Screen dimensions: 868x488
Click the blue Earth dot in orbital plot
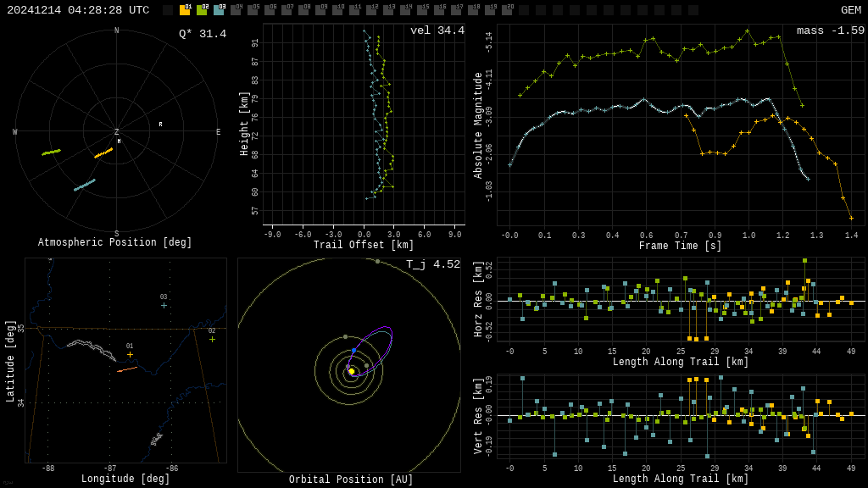coord(353,350)
